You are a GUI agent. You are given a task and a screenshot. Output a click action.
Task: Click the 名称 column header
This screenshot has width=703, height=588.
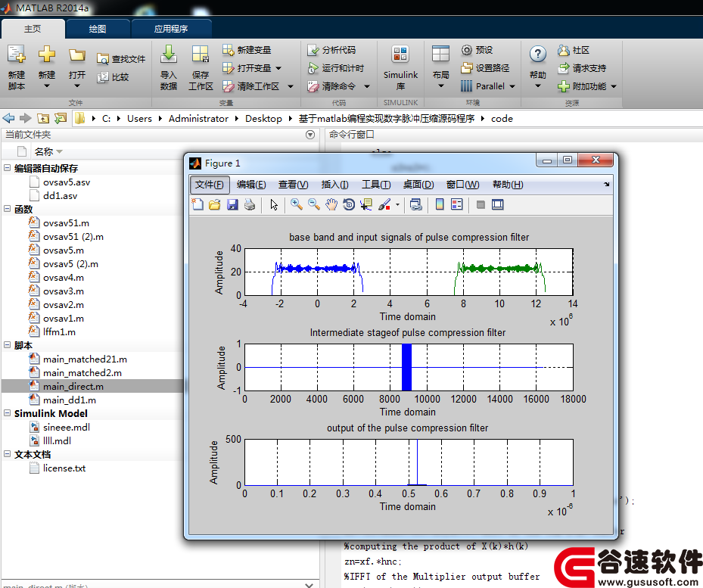(44, 151)
